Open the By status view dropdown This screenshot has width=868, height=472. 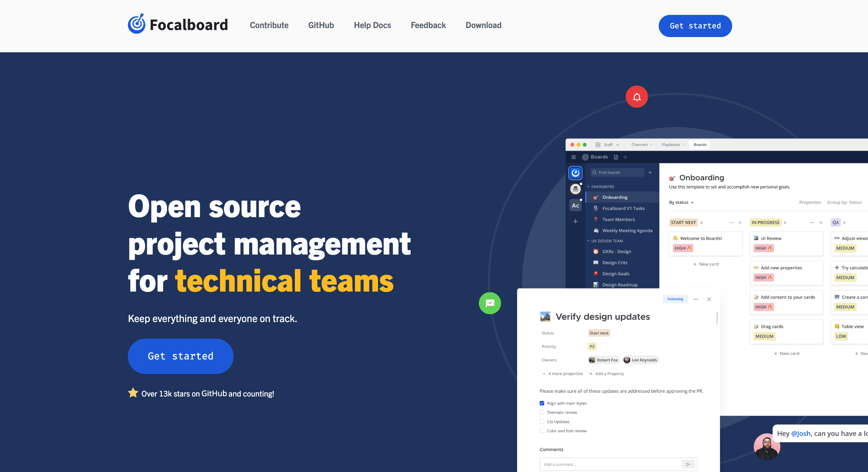click(x=681, y=203)
